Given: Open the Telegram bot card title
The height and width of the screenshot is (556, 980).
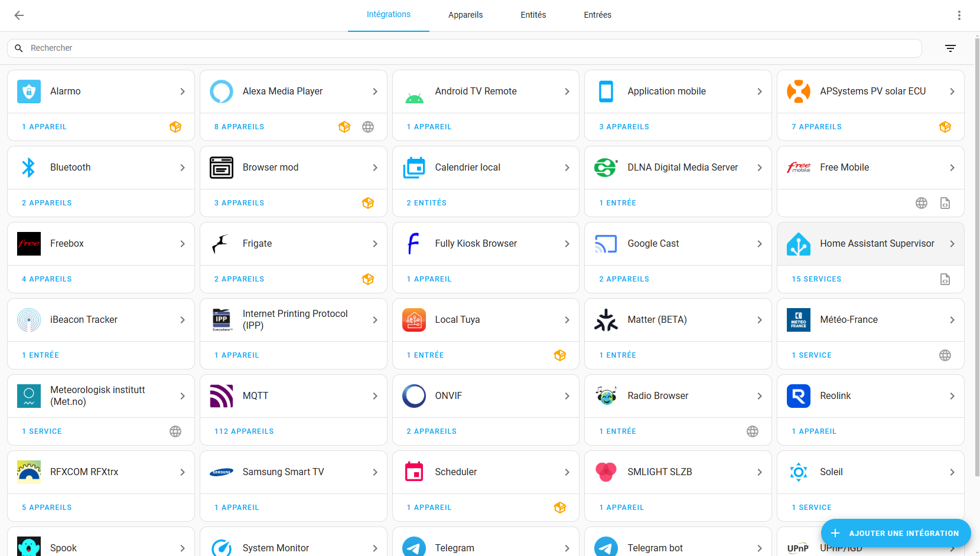Looking at the screenshot, I should (655, 548).
